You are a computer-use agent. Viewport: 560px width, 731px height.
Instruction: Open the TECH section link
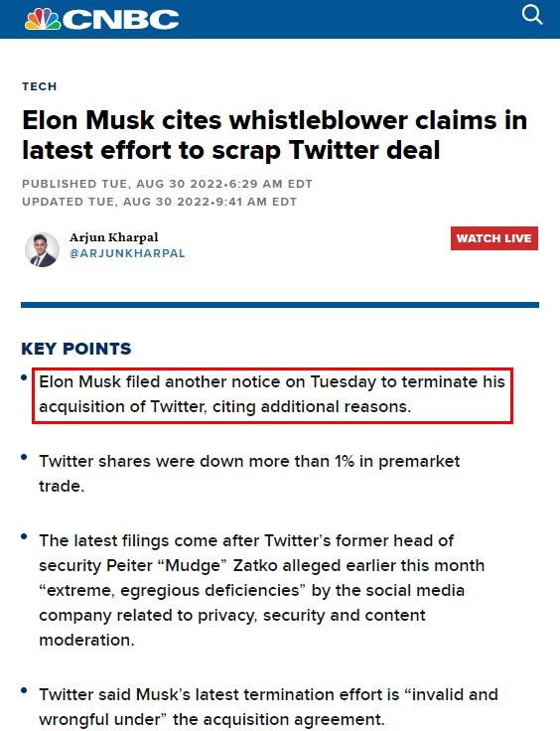(39, 86)
